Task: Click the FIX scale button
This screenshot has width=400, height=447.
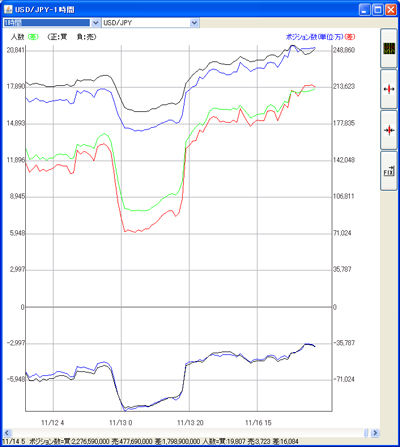Action: pos(389,171)
